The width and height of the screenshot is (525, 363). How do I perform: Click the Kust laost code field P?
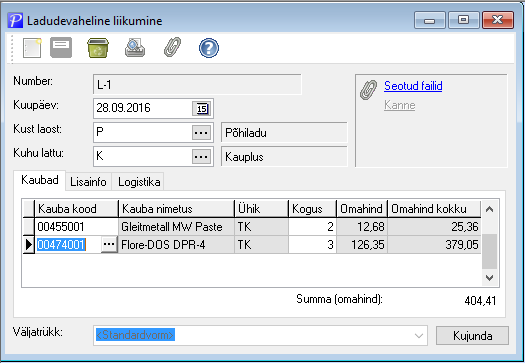click(x=143, y=132)
